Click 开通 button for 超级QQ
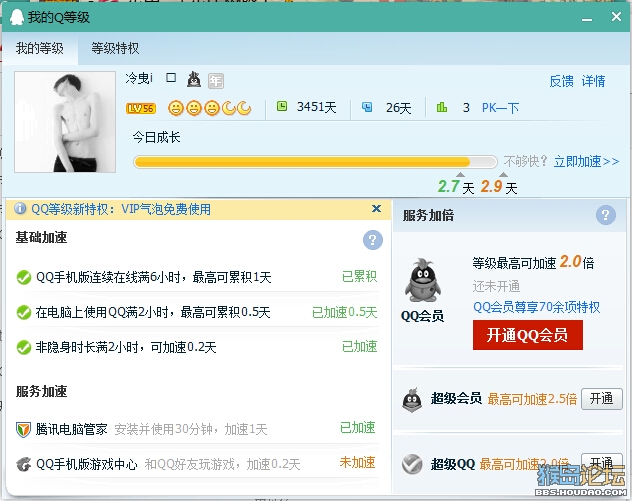This screenshot has width=632, height=501. point(602,462)
